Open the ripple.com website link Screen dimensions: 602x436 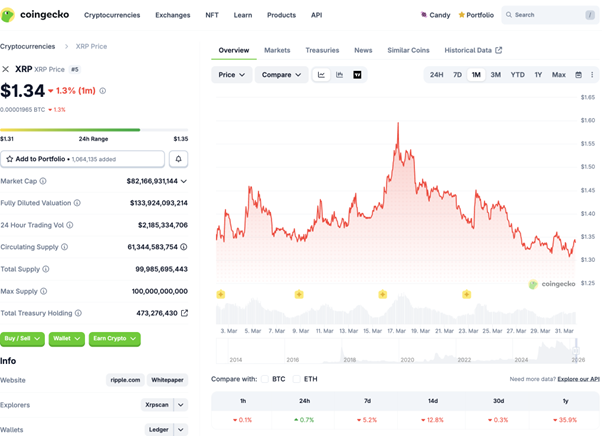(x=124, y=380)
